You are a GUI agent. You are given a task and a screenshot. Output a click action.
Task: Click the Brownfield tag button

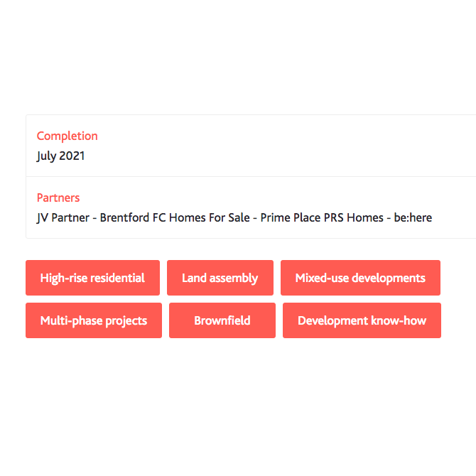222,320
